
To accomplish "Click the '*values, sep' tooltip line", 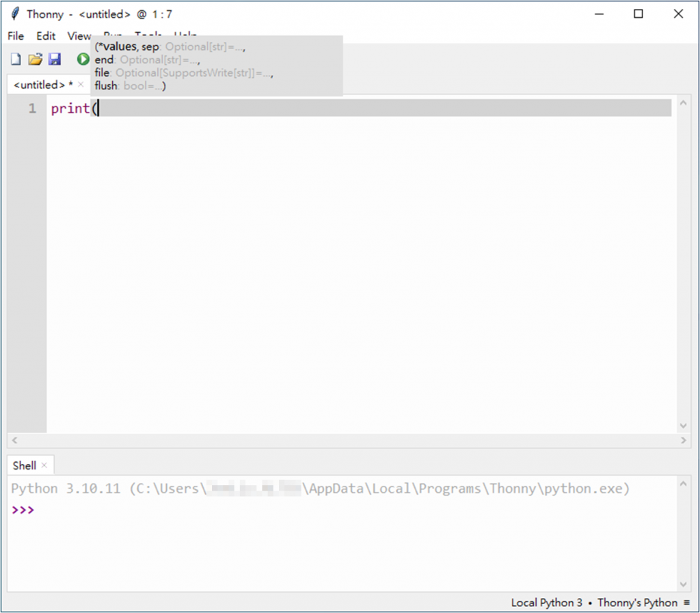I will click(x=170, y=46).
